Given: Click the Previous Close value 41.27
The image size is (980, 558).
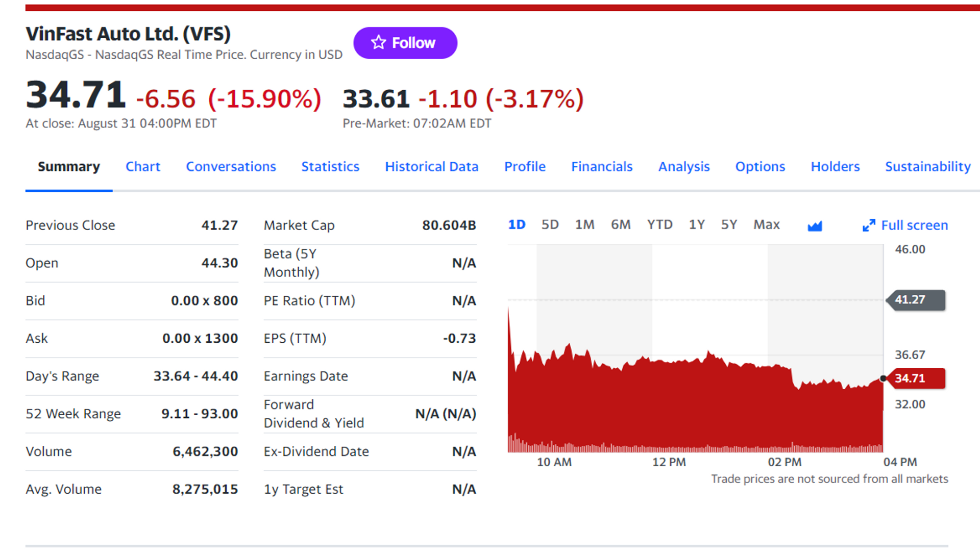Looking at the screenshot, I should (219, 225).
